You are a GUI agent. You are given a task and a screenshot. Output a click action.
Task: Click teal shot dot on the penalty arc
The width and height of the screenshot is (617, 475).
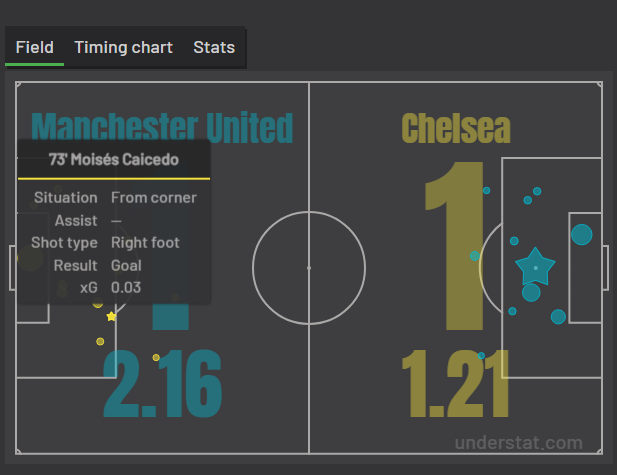tap(475, 256)
